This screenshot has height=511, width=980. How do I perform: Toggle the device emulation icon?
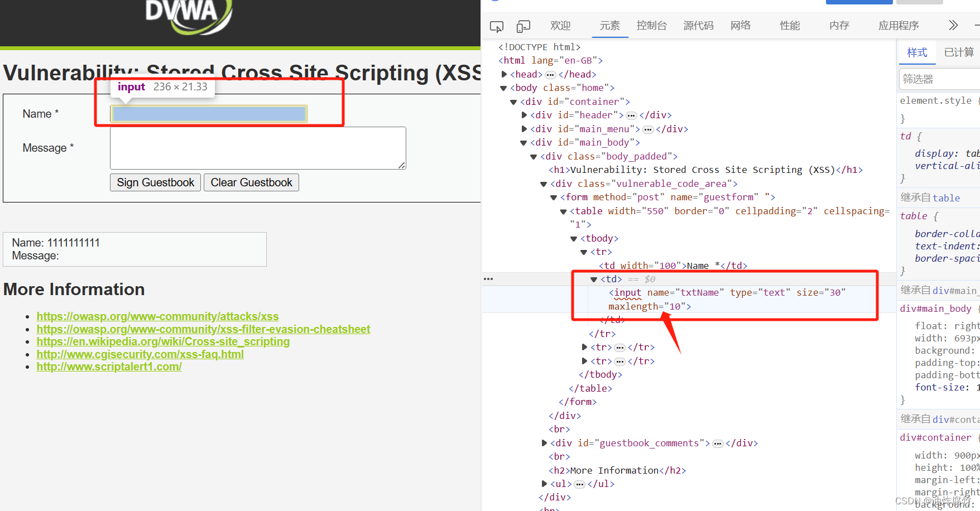[523, 26]
